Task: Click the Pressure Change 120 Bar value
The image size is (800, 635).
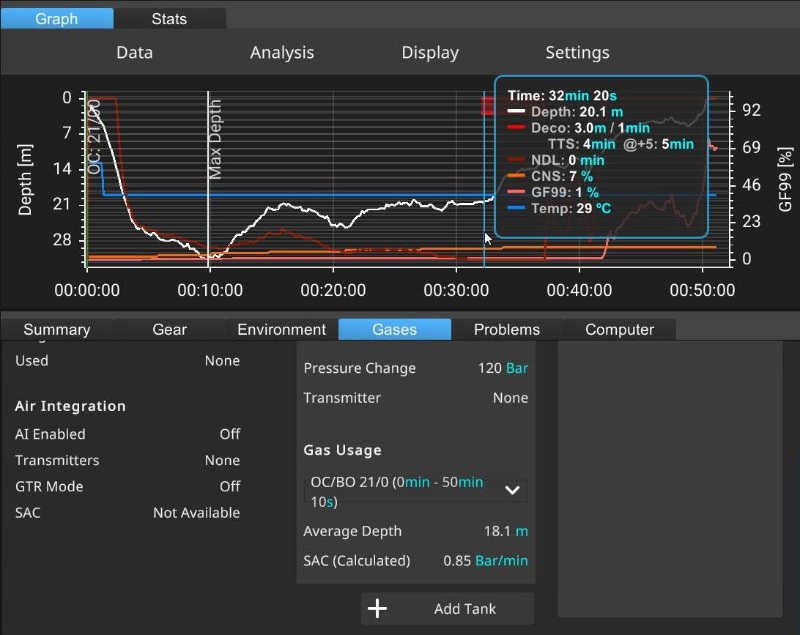Action: (x=503, y=368)
